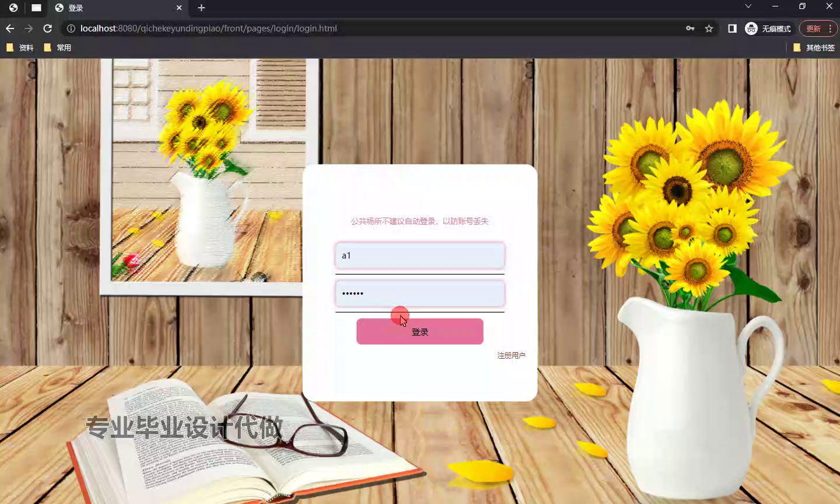Open the 资料 bookmarks folder

click(x=20, y=48)
